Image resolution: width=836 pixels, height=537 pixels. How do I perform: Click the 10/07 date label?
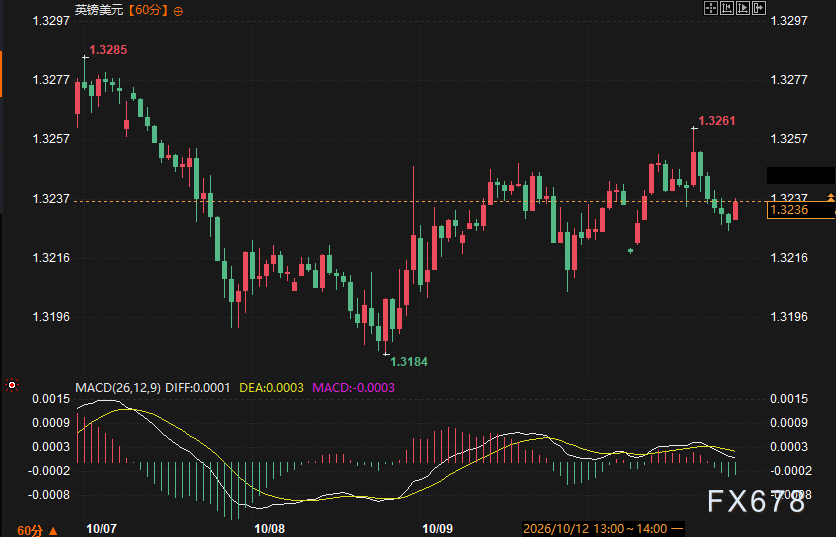[101, 529]
